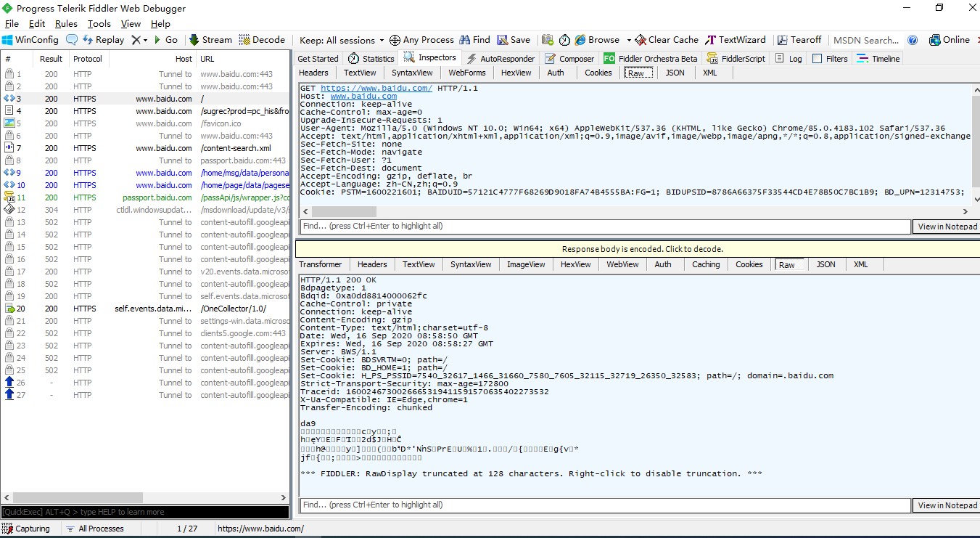980x538 pixels.
Task: Select request XML inspector tab
Action: coord(709,73)
